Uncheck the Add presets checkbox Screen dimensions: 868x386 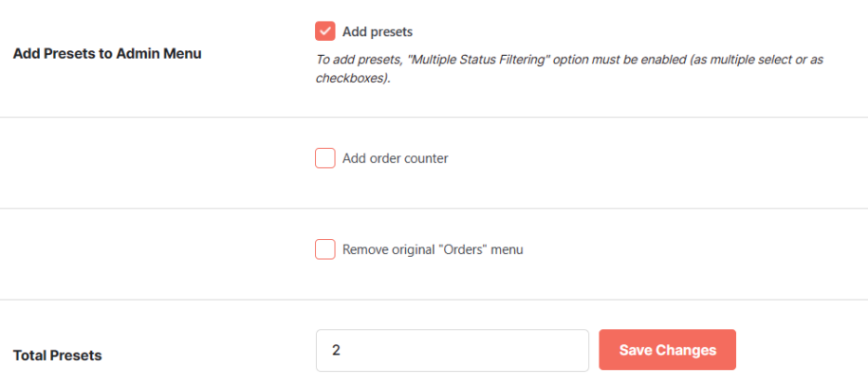325,31
